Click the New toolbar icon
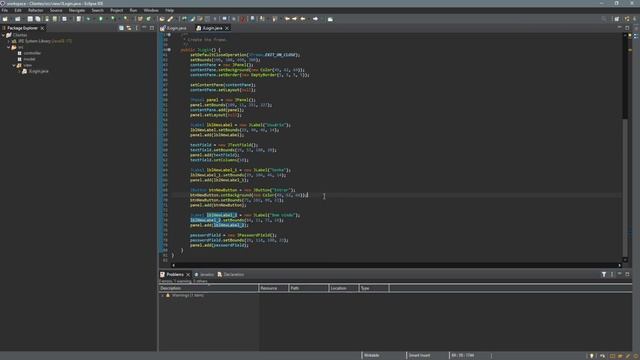Image resolution: width=640 pixels, height=360 pixels. coord(5,19)
